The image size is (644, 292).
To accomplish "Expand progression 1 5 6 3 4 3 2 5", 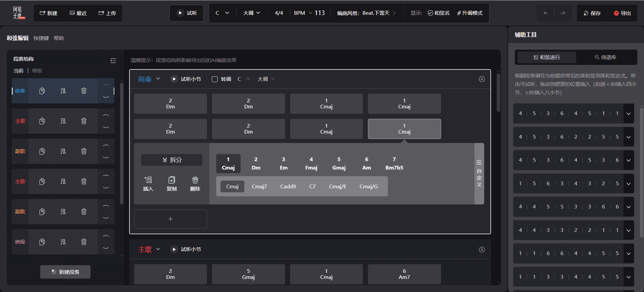I will pos(629,184).
